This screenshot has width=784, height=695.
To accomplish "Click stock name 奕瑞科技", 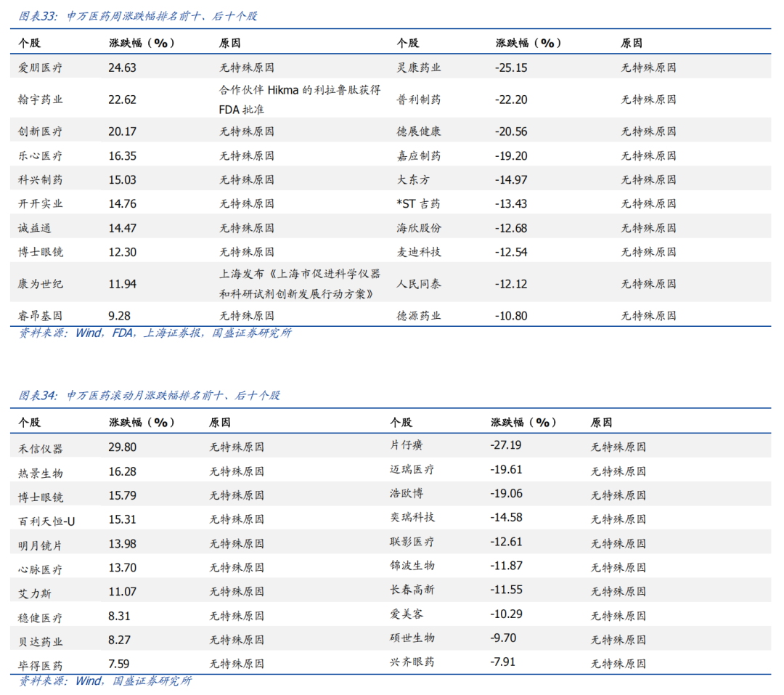I will pyautogui.click(x=412, y=517).
